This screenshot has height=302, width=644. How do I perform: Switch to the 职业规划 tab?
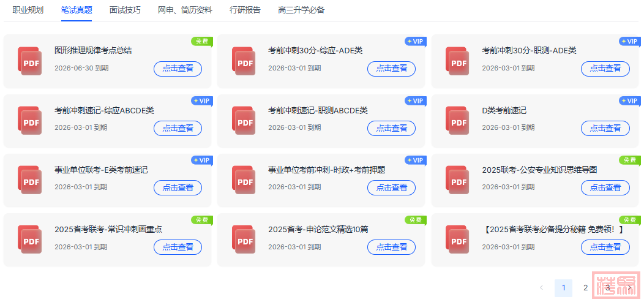click(x=28, y=10)
